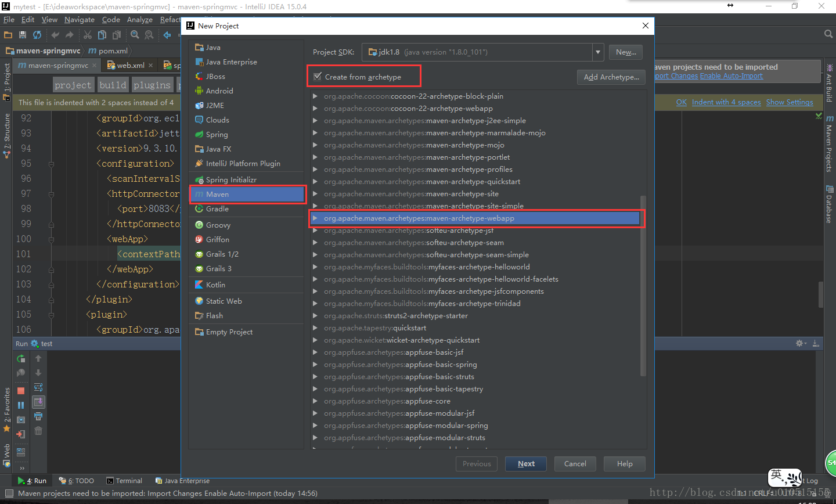The width and height of the screenshot is (836, 504).
Task: Toggle the Maven Projects side panel
Action: (x=829, y=144)
